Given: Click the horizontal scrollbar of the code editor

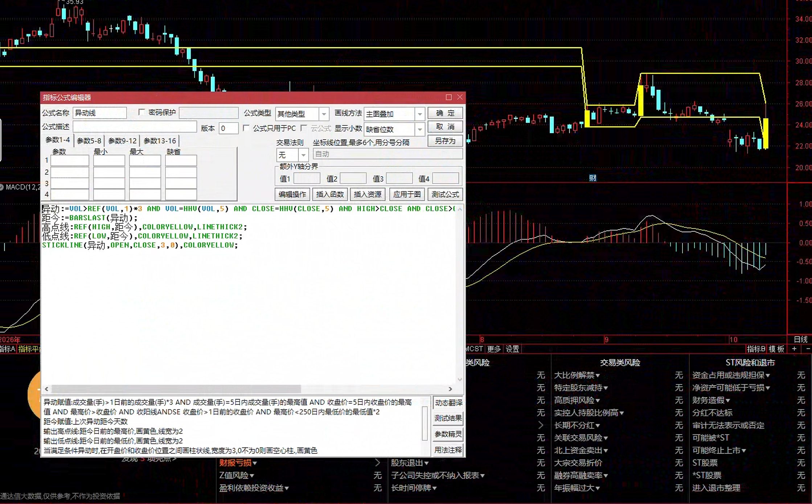Looking at the screenshot, I should 176,389.
